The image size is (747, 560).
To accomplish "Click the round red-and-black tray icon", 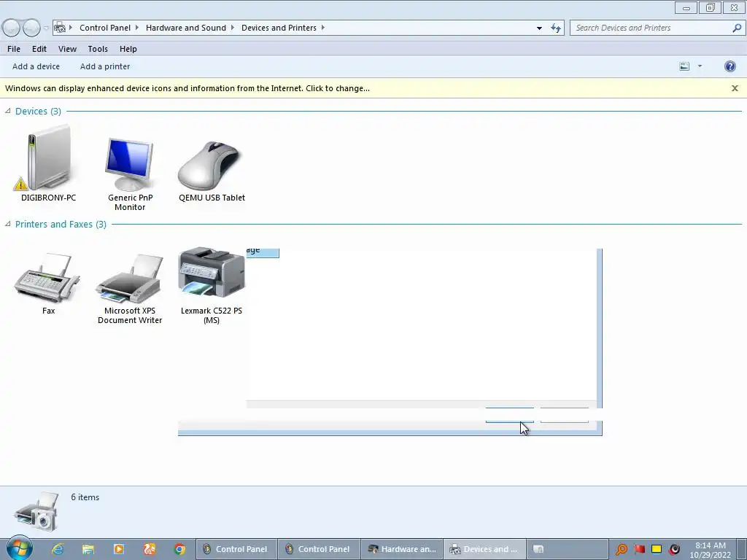I will (x=674, y=550).
